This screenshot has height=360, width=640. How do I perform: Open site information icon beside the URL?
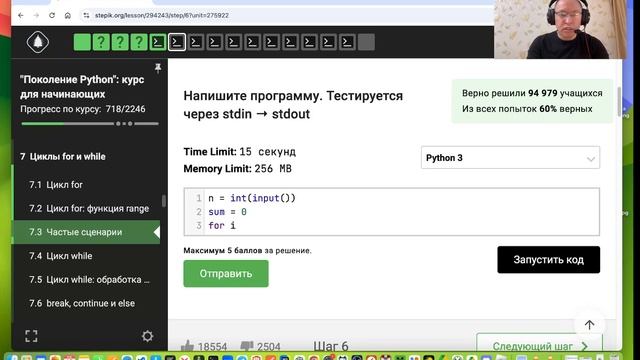pos(86,16)
